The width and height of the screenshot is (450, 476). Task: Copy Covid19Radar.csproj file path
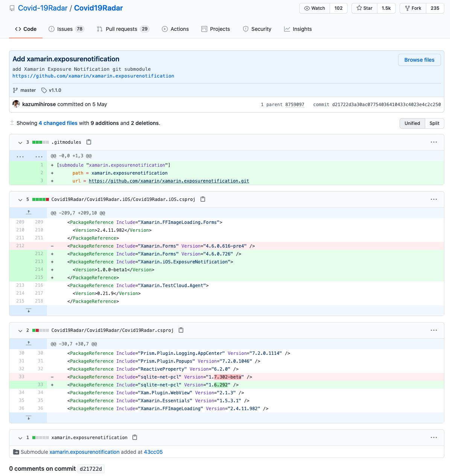pos(181,330)
